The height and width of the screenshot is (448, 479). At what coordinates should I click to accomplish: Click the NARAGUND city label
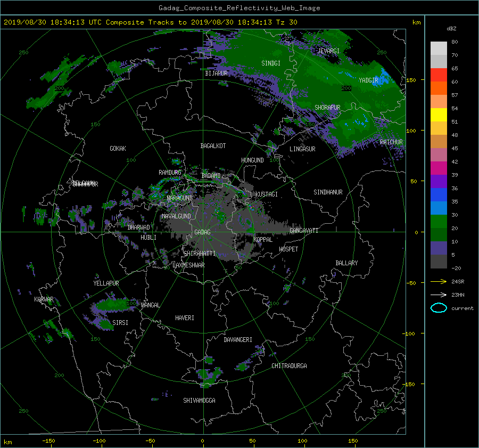[180, 198]
